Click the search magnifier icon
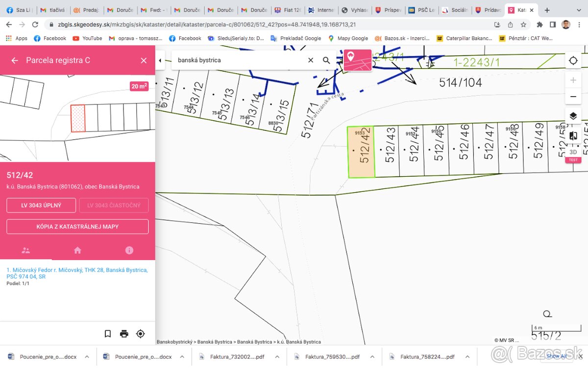Screen dimensions: 588x368 (326, 60)
